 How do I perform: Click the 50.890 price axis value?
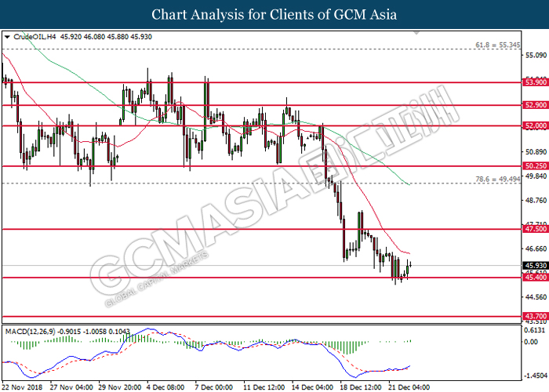click(x=536, y=151)
